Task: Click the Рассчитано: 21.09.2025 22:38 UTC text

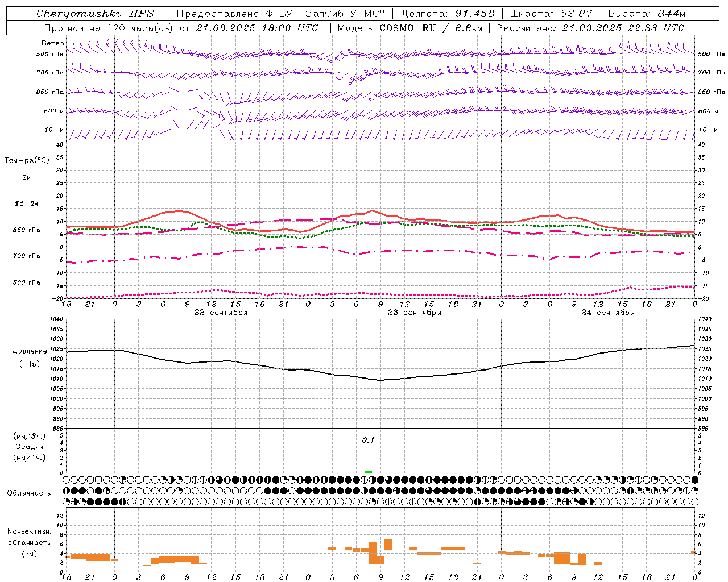Action: [x=590, y=28]
